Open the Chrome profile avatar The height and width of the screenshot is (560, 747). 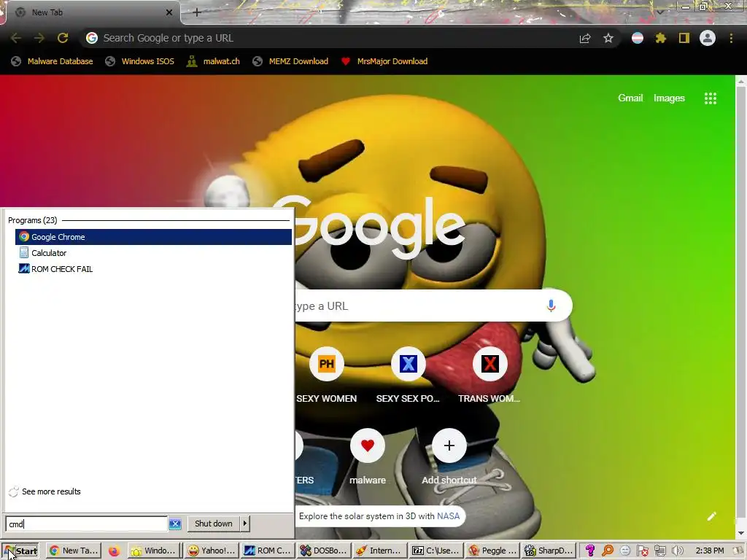pyautogui.click(x=708, y=38)
